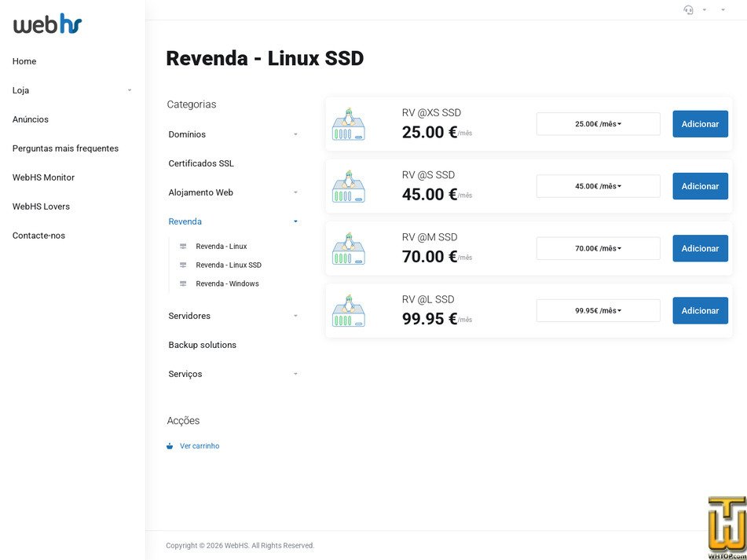This screenshot has width=747, height=560.
Task: Click the Serviços category label
Action: (185, 374)
